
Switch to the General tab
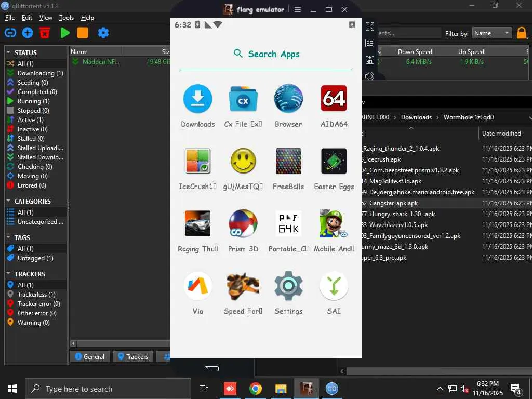89,356
